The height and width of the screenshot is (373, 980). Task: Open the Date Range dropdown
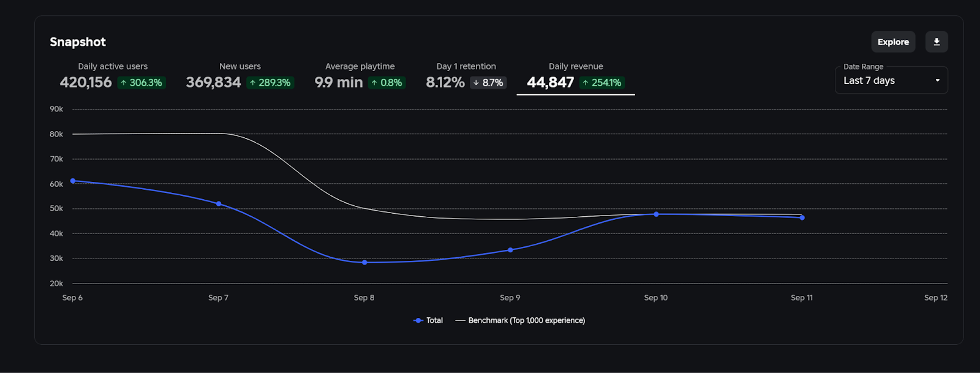coord(891,80)
